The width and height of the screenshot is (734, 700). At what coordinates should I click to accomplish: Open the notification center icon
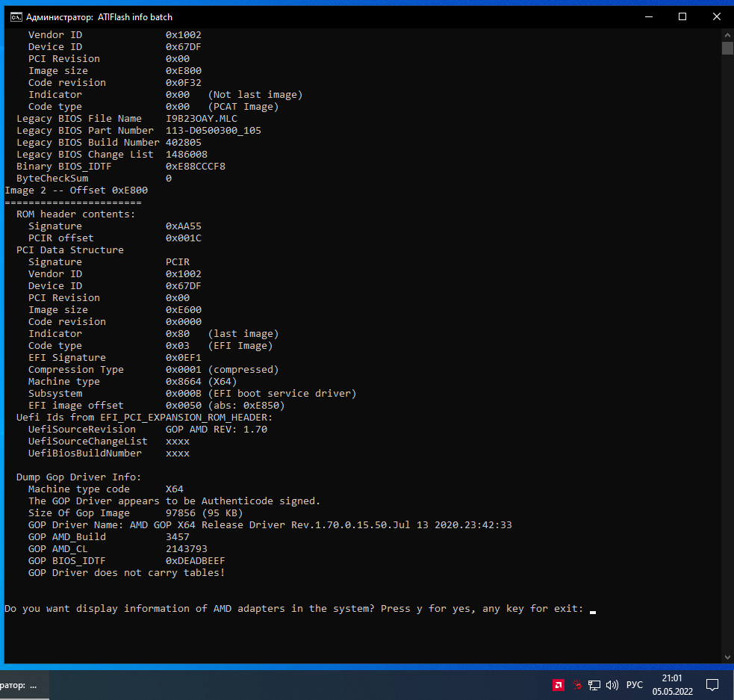point(712,685)
